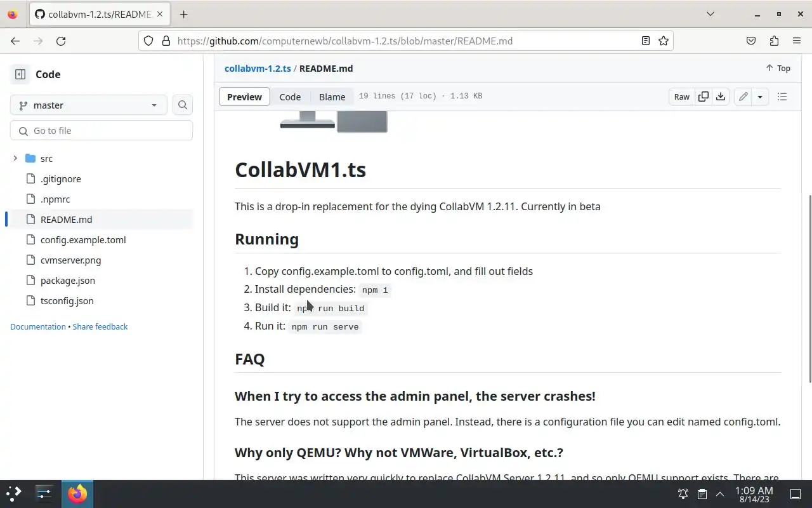
Task: Toggle reader view icon
Action: [646, 41]
